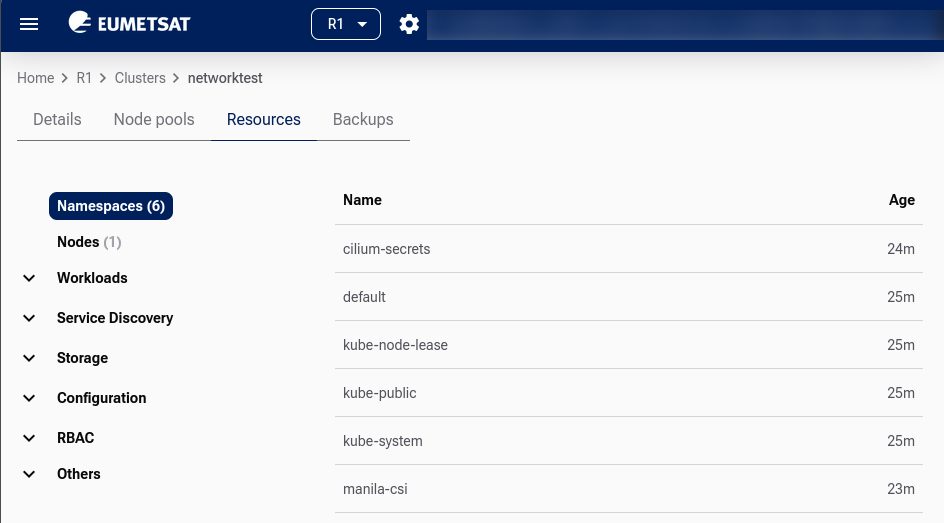Select the manila-csi namespace row
This screenshot has height=523, width=944.
click(x=629, y=489)
